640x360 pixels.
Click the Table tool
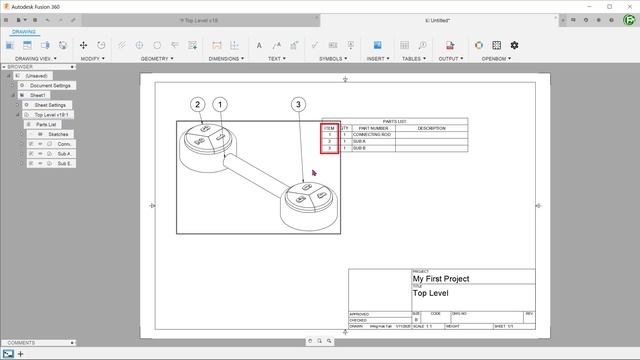404,45
